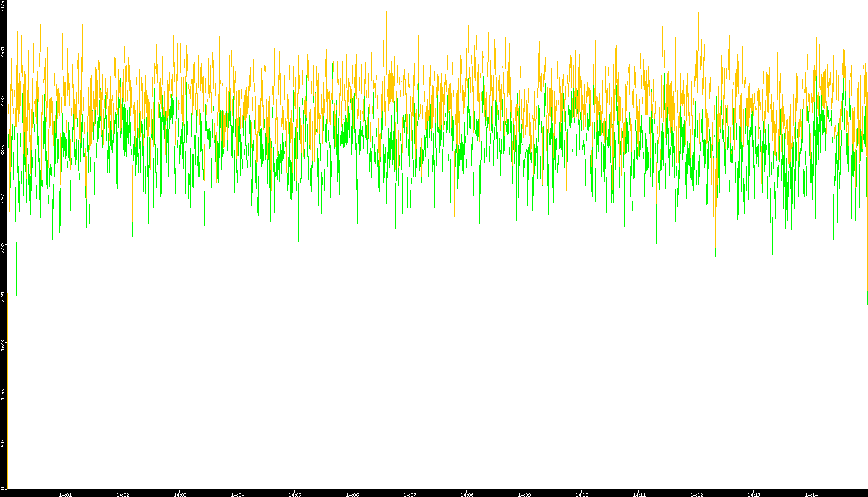This screenshot has height=497, width=868.
Task: Choose the 14:12 time axis label
Action: coord(696,495)
